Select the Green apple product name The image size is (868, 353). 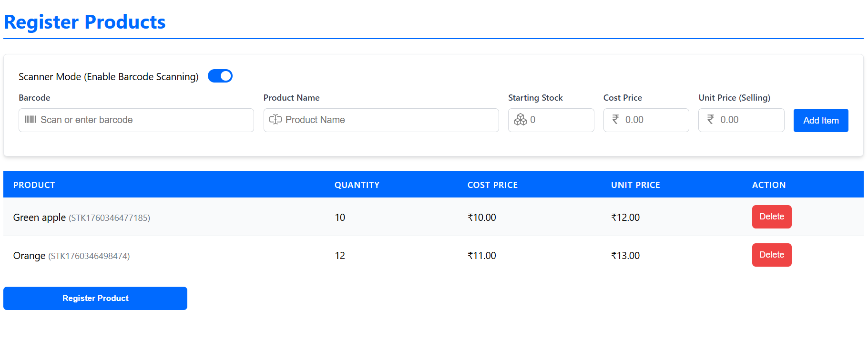click(40, 218)
